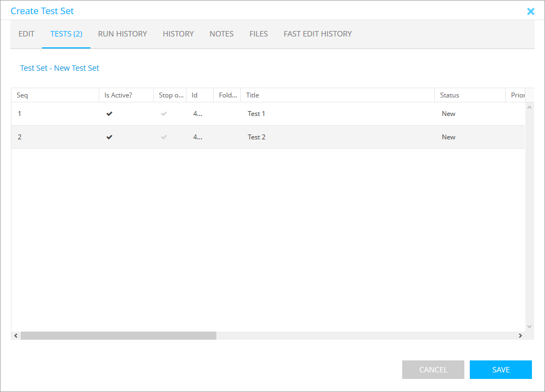Toggle Stop on fail for Test 2
The height and width of the screenshot is (392, 545).
pos(164,137)
